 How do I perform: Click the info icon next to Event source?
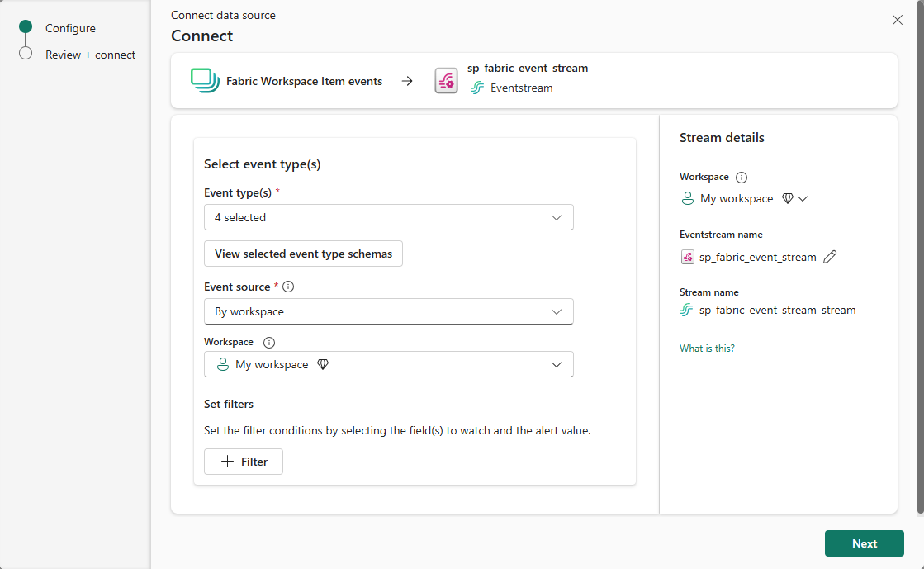[x=288, y=287]
